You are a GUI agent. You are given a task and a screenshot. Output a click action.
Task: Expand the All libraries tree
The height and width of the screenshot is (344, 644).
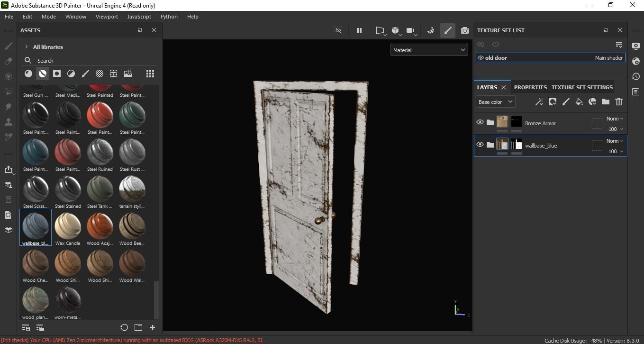tap(27, 46)
